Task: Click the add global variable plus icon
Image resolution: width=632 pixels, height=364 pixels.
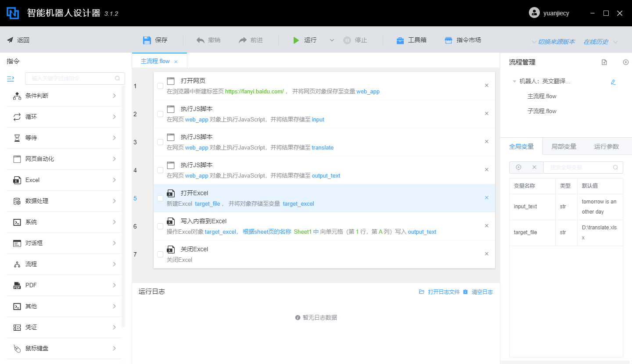Action: pyautogui.click(x=518, y=168)
